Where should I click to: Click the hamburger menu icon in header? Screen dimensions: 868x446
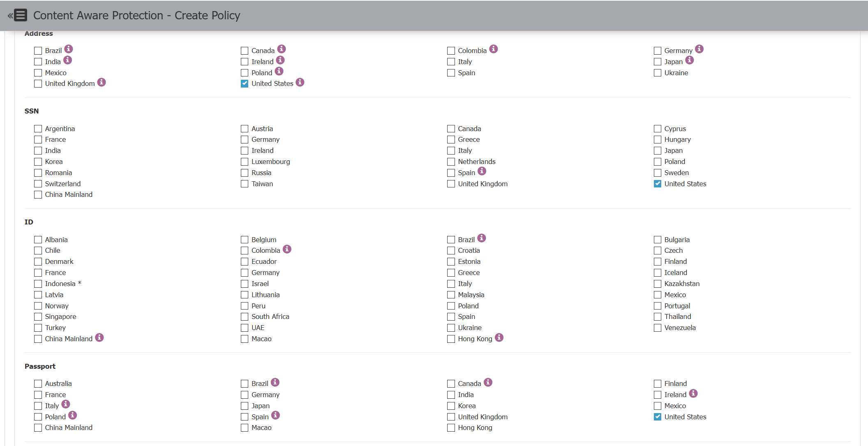coord(20,15)
